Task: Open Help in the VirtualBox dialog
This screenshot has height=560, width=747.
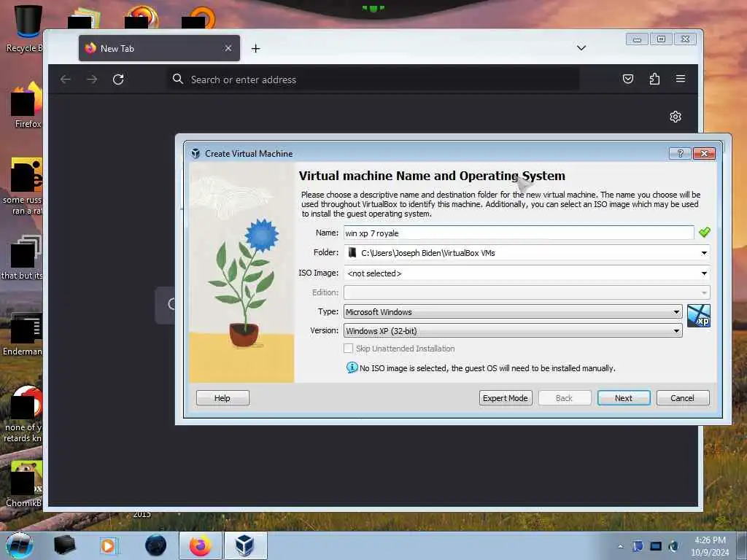Action: pyautogui.click(x=222, y=397)
